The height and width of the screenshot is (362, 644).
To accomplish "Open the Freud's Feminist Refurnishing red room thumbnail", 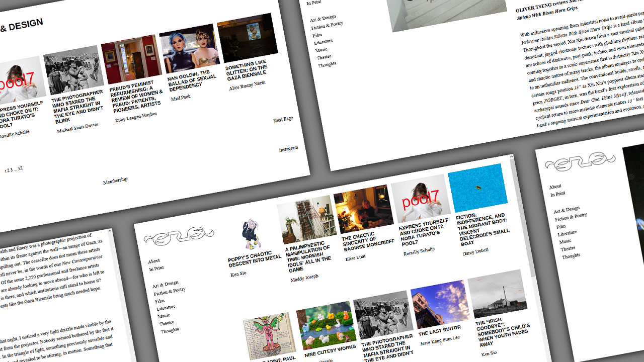I will 131,60.
